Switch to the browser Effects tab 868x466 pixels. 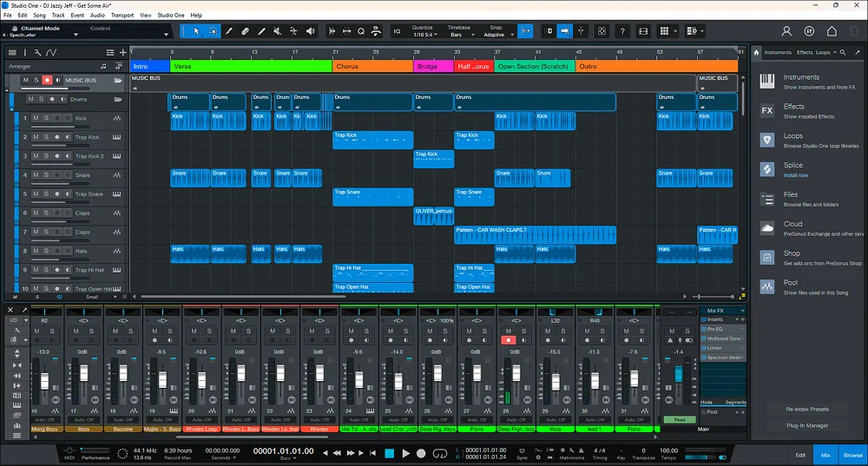point(805,53)
